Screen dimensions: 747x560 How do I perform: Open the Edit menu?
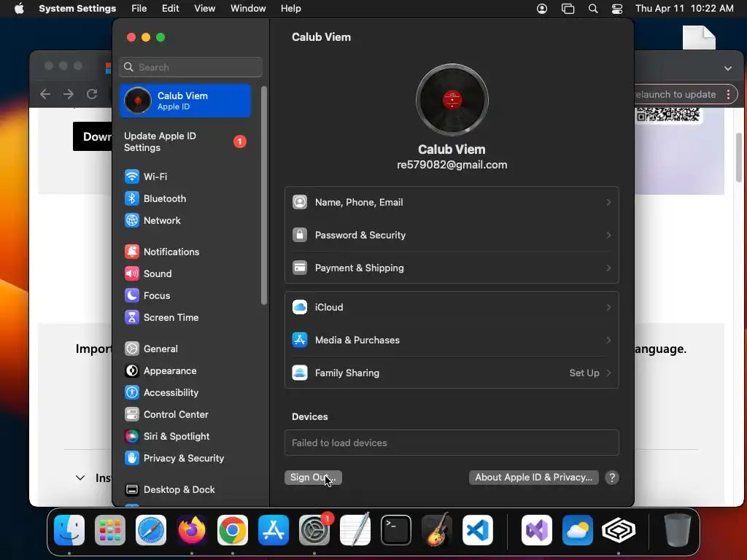(x=171, y=9)
